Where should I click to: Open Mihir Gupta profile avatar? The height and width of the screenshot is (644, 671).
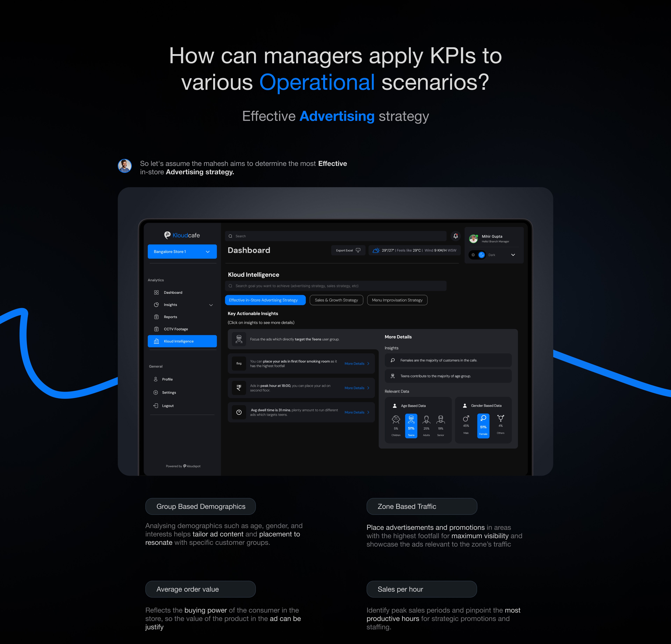474,239
